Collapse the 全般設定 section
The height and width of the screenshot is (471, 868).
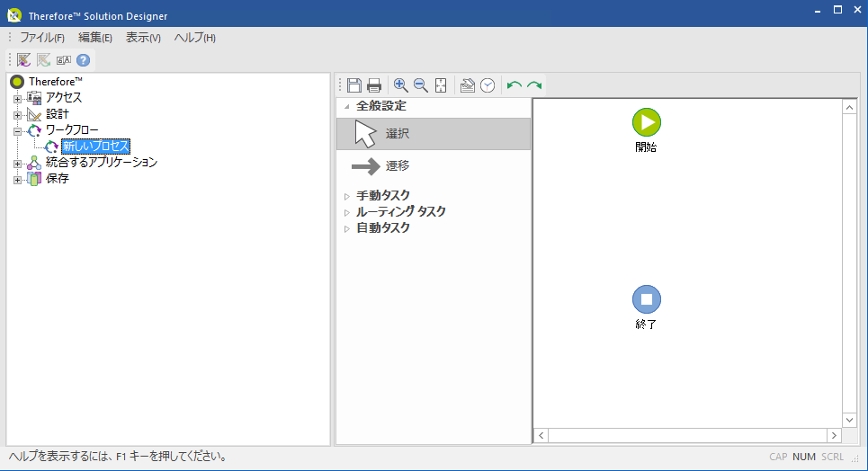tap(347, 106)
